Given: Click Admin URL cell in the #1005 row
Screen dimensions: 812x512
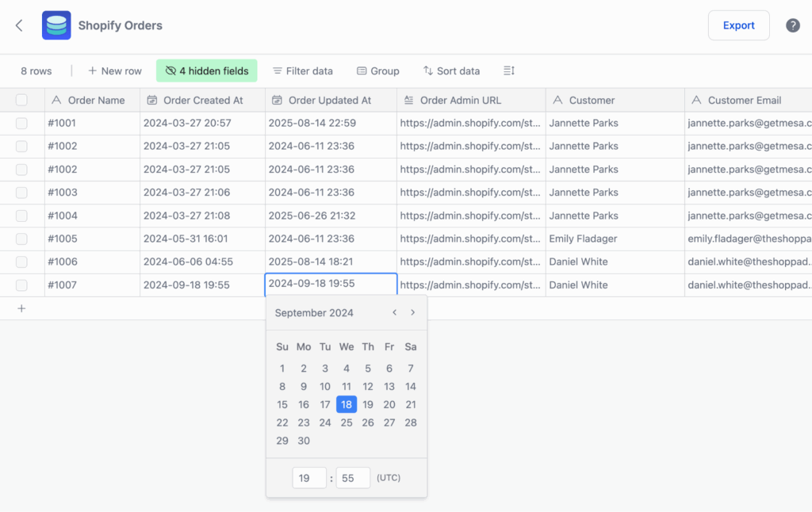Looking at the screenshot, I should point(471,239).
